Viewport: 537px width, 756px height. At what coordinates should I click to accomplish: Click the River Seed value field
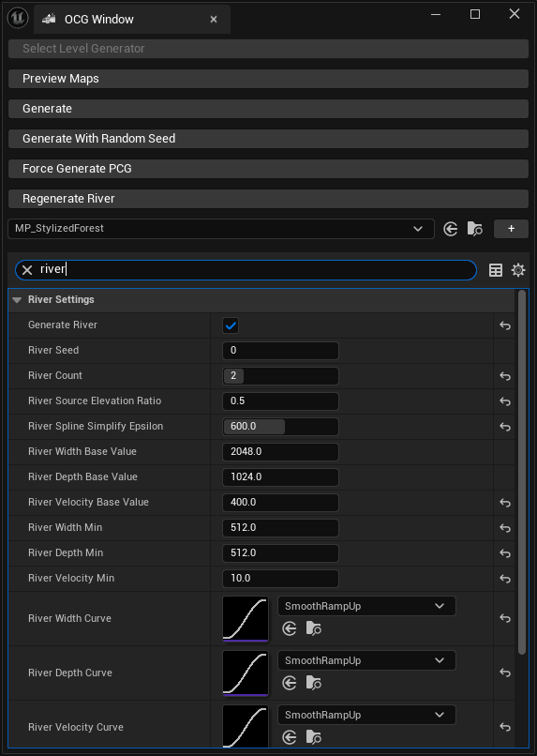click(280, 351)
